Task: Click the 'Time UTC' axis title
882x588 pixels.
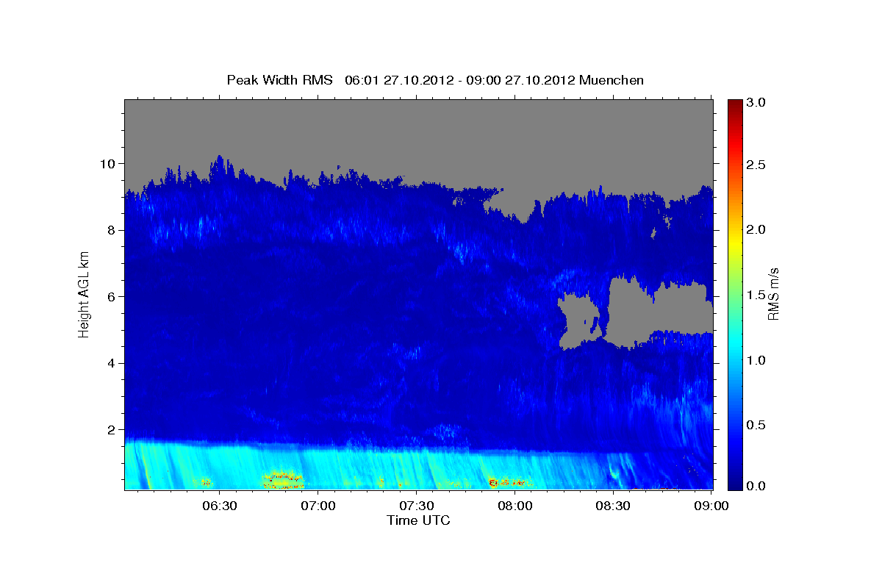Action: [418, 520]
